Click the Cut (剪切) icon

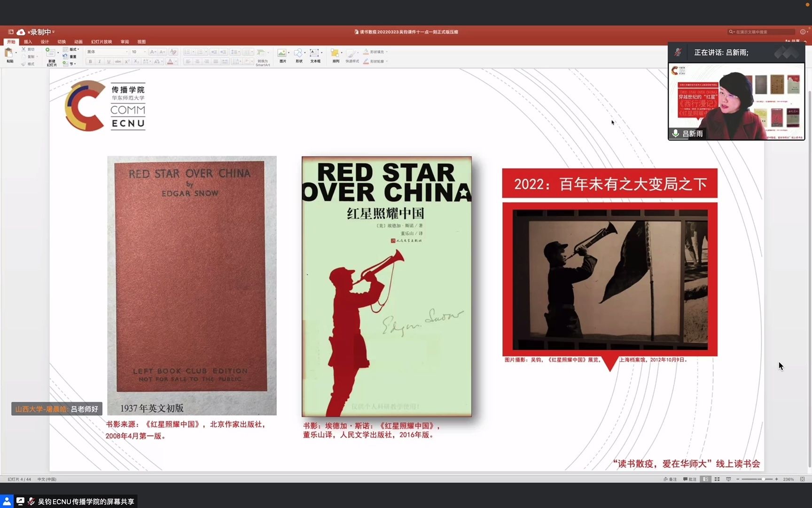pyautogui.click(x=23, y=49)
